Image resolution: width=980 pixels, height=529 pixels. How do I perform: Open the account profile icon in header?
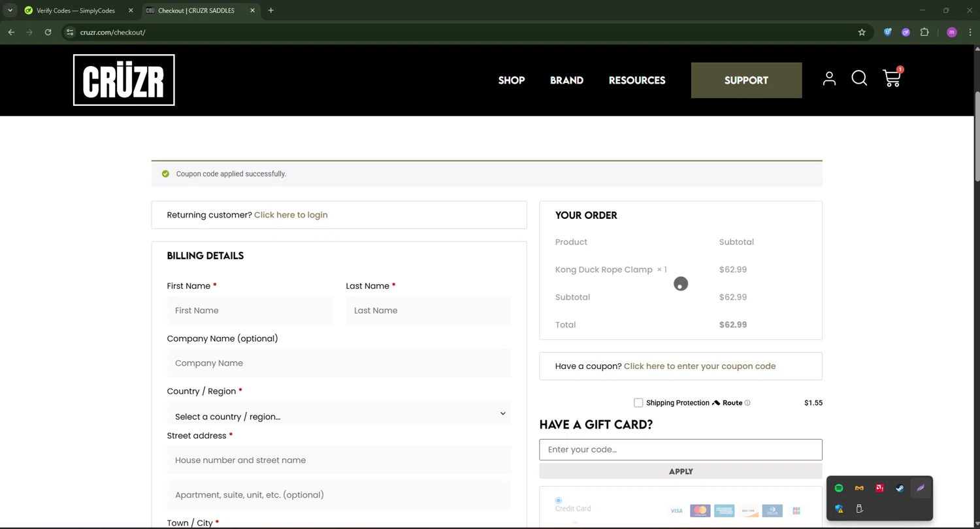[x=829, y=78]
